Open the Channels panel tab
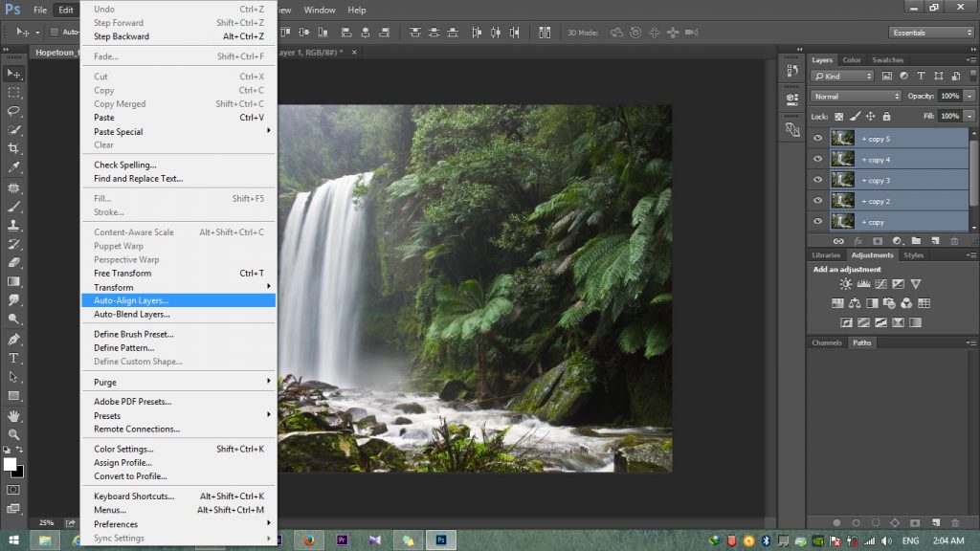The width and height of the screenshot is (980, 551). pos(827,342)
